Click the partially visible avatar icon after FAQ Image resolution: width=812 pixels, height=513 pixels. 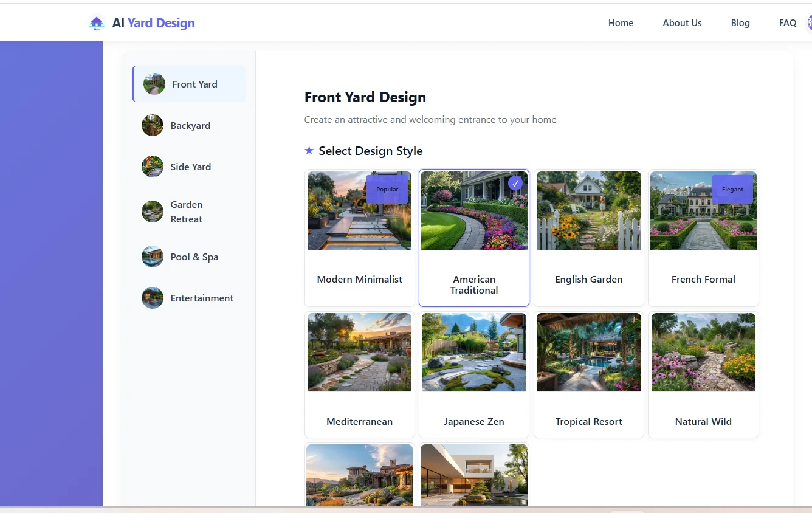[x=809, y=23]
